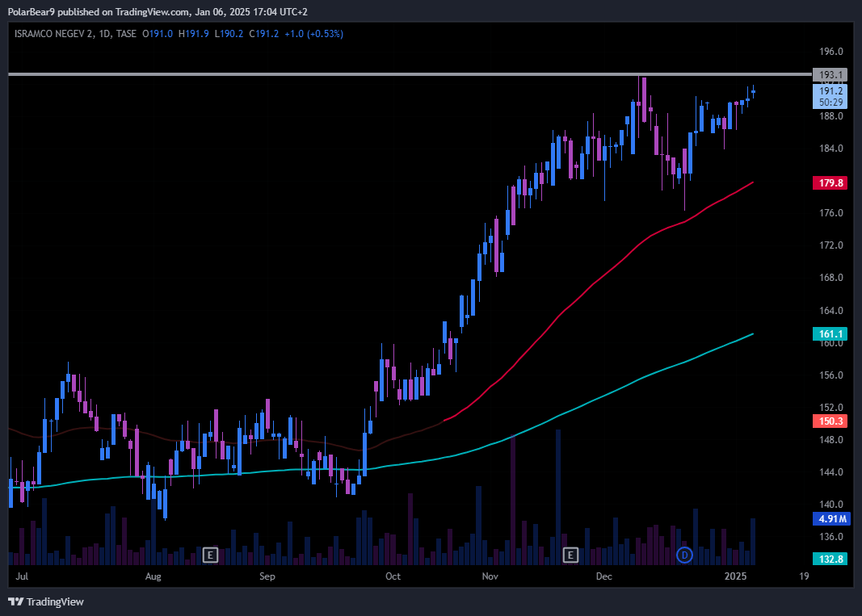Click the C191.2 close value in legend

(x=264, y=34)
